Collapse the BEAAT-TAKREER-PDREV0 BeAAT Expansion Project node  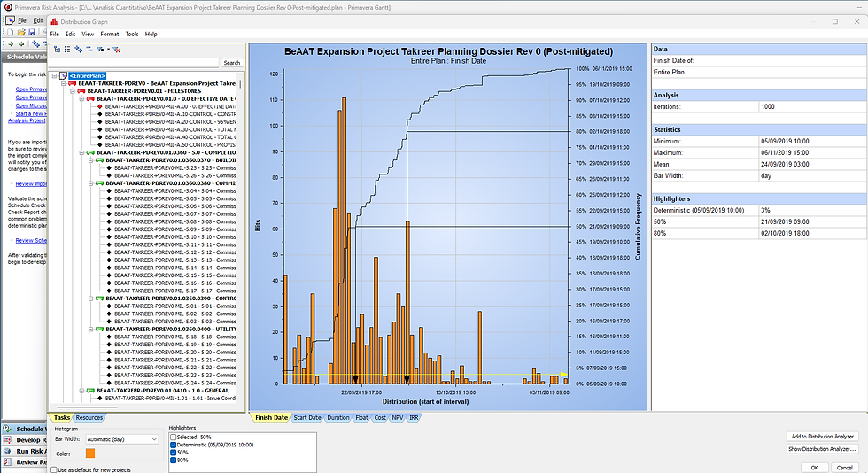coord(64,83)
